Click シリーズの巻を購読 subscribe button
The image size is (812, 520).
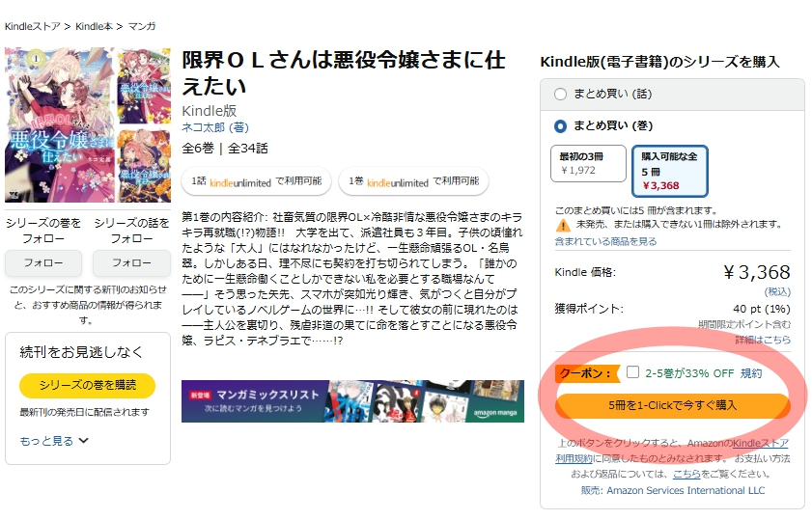click(x=87, y=386)
